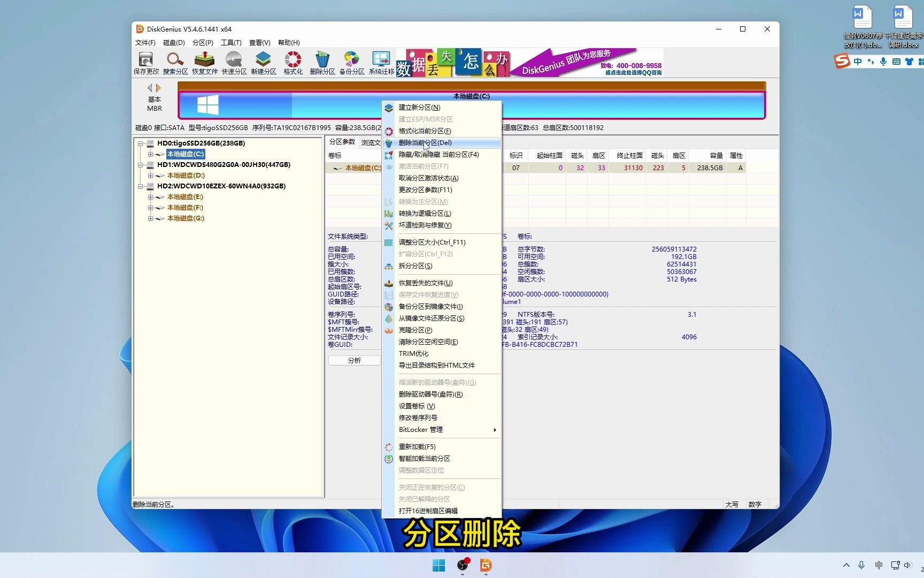Click the Search Partition (搜索分区) toolbar icon

[175, 63]
